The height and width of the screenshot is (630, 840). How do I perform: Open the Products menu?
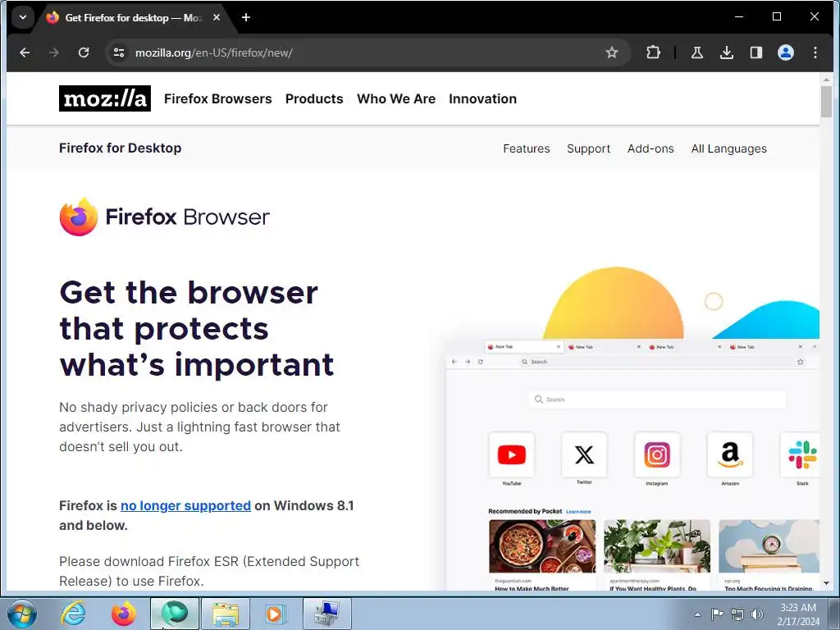tap(314, 98)
